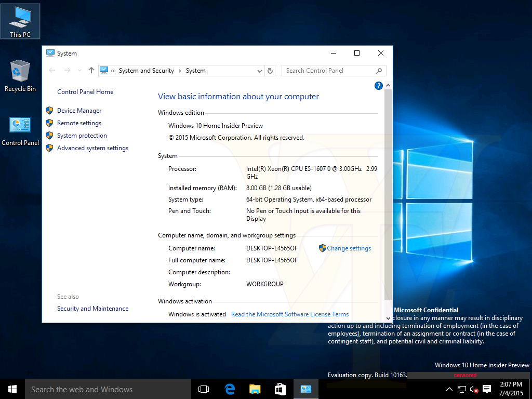The height and width of the screenshot is (399, 532).
Task: Click the muted volume tray icon
Action: (x=474, y=389)
